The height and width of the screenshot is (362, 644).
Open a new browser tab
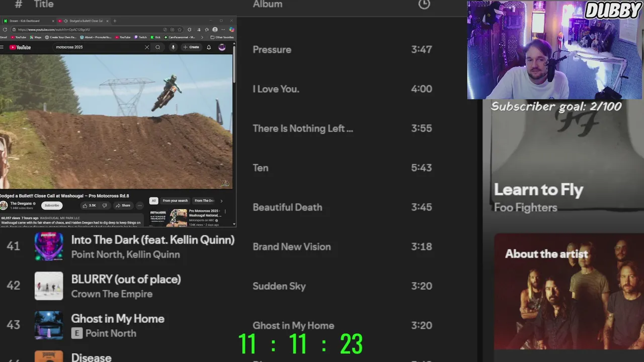point(115,21)
